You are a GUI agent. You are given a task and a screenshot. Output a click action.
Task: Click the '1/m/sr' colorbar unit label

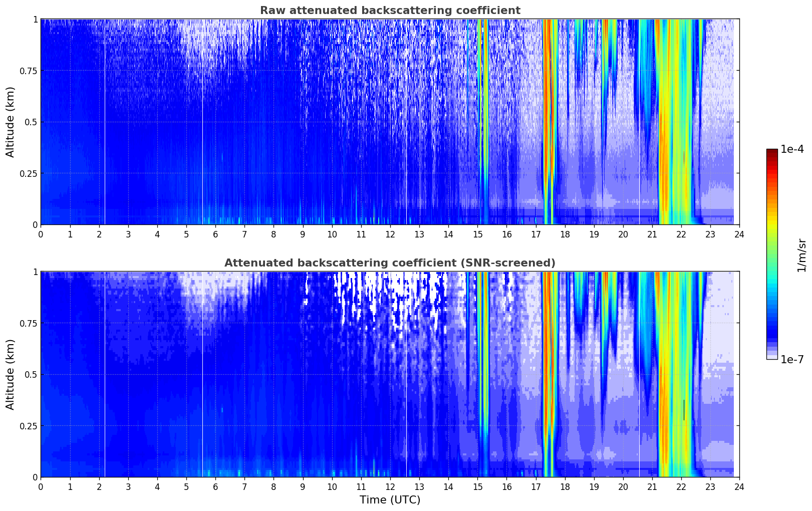801,255
